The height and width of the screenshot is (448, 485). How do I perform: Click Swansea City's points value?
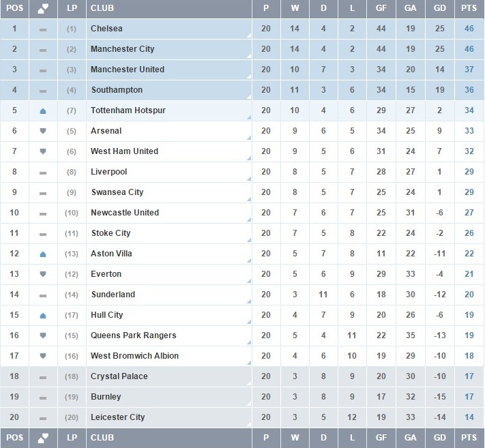pyautogui.click(x=469, y=192)
